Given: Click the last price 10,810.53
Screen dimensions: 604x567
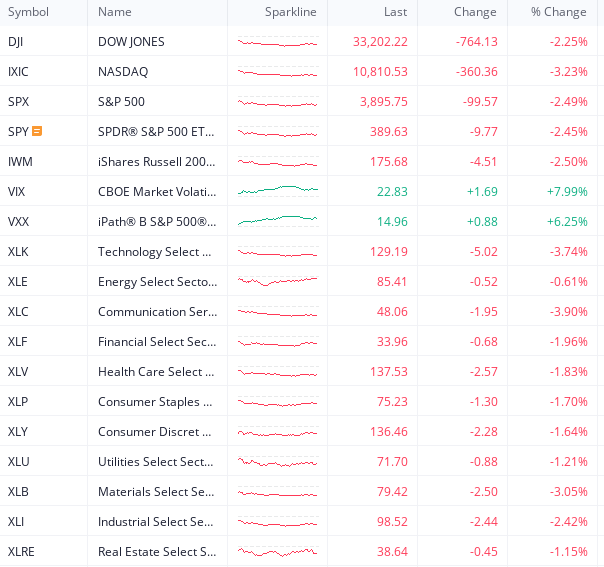Looking at the screenshot, I should point(380,72).
